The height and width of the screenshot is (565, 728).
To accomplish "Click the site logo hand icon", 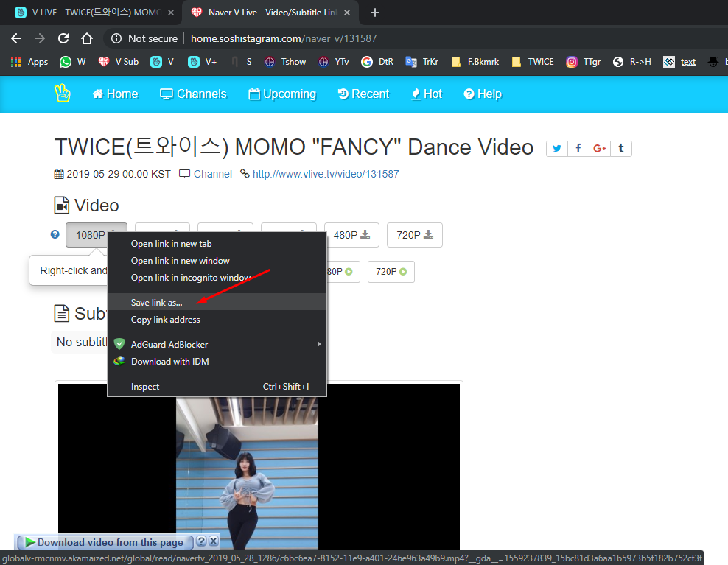I will [62, 94].
